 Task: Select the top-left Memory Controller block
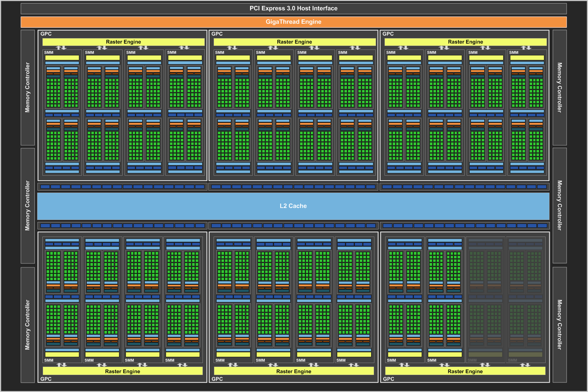click(x=28, y=87)
